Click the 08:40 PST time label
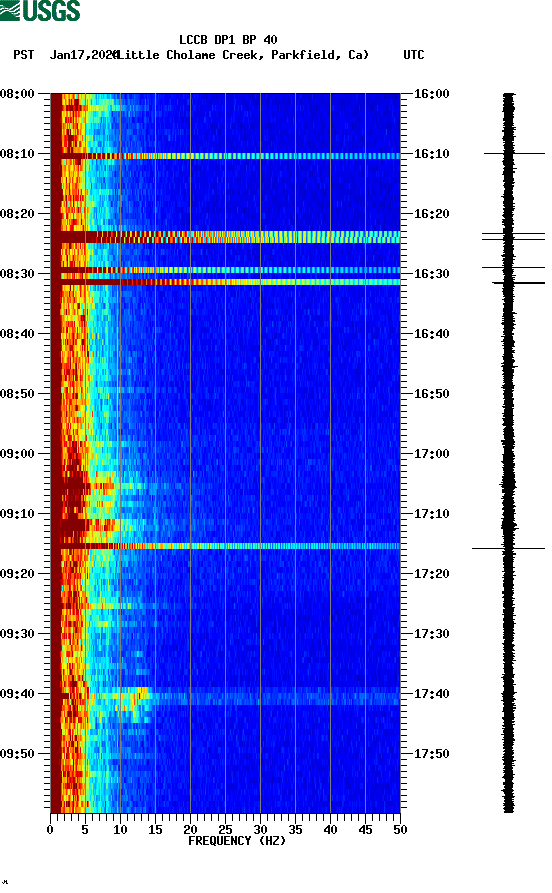The image size is (552, 893). [x=18, y=334]
